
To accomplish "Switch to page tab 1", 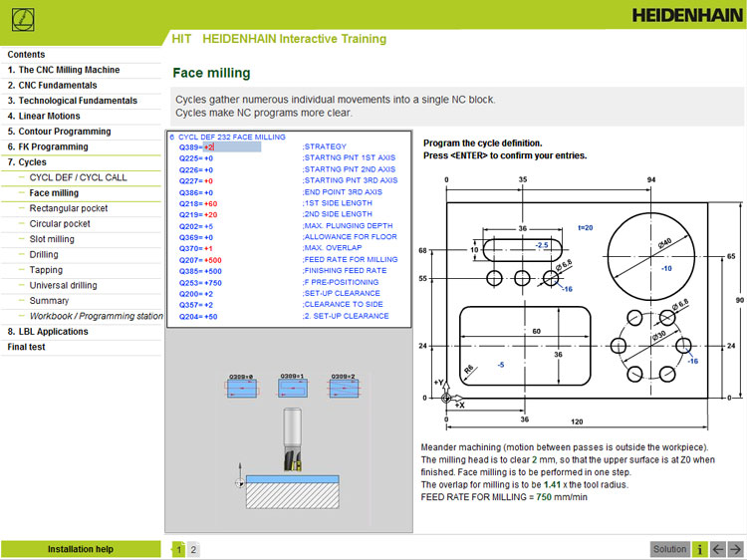I will click(x=178, y=549).
